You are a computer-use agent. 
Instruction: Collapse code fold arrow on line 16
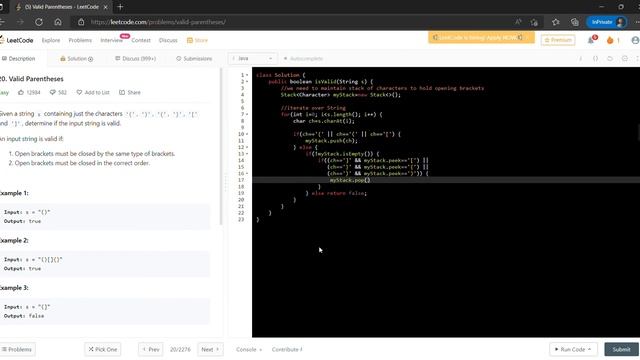[x=247, y=173]
